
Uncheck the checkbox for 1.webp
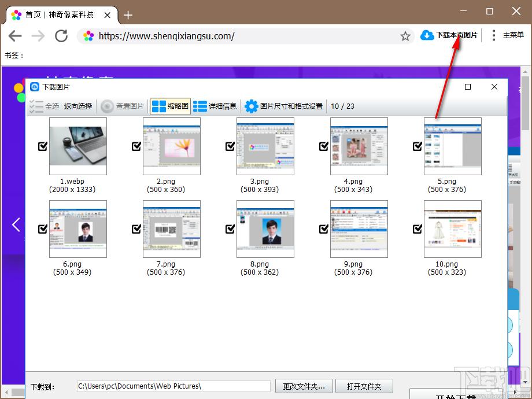42,146
